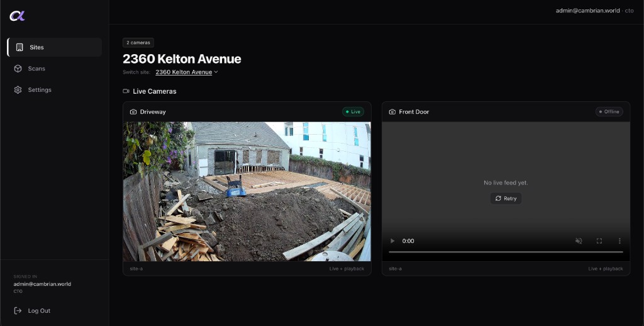Click the Switch site label

[136, 72]
